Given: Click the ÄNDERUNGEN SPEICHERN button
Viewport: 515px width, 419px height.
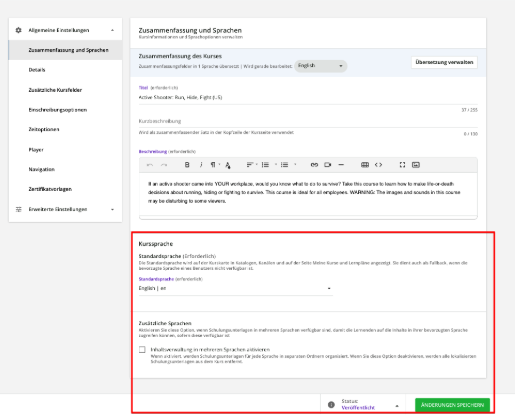Looking at the screenshot, I should tap(452, 405).
